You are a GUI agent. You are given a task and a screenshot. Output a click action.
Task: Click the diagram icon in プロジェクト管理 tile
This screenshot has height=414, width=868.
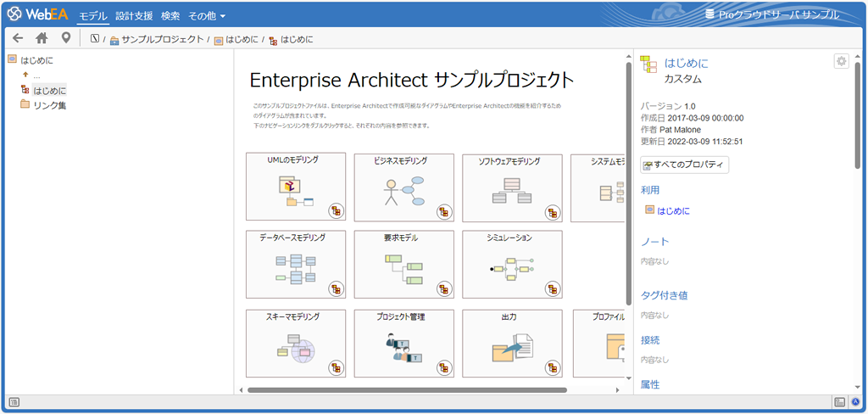[x=444, y=366]
